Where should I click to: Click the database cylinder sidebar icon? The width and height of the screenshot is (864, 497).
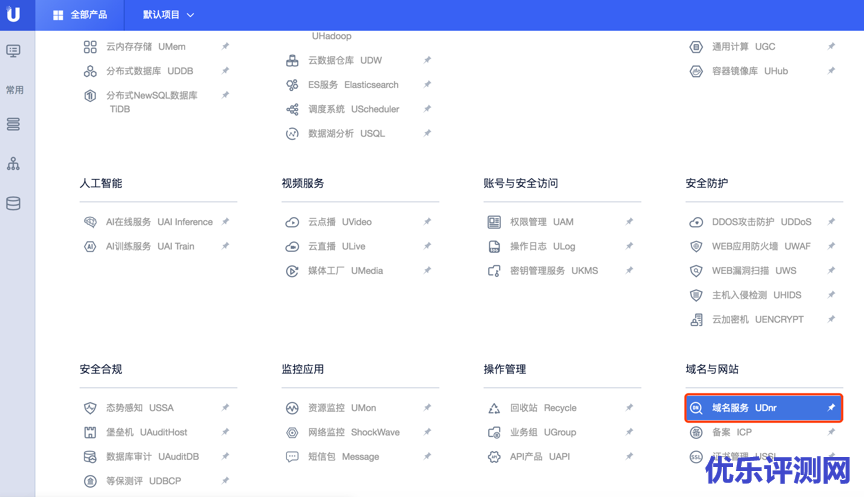[x=13, y=203]
